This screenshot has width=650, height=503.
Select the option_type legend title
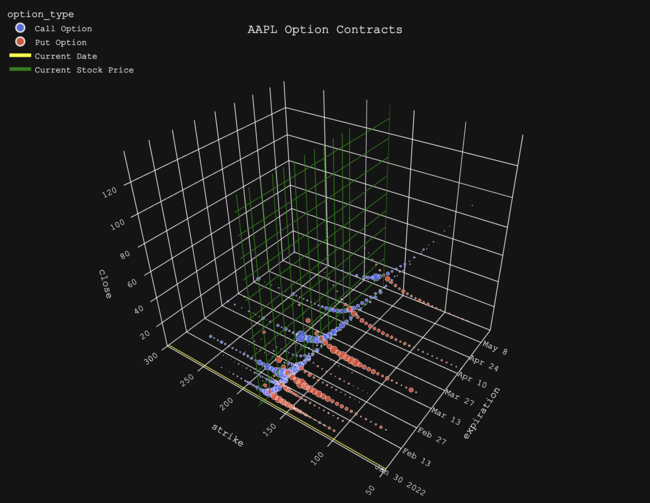click(x=40, y=14)
